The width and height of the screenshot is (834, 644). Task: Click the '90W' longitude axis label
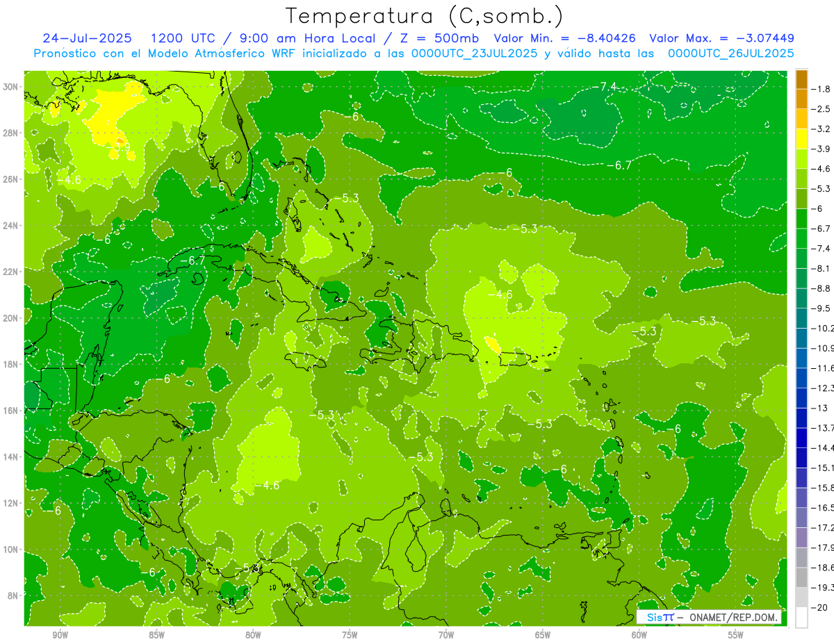click(60, 635)
